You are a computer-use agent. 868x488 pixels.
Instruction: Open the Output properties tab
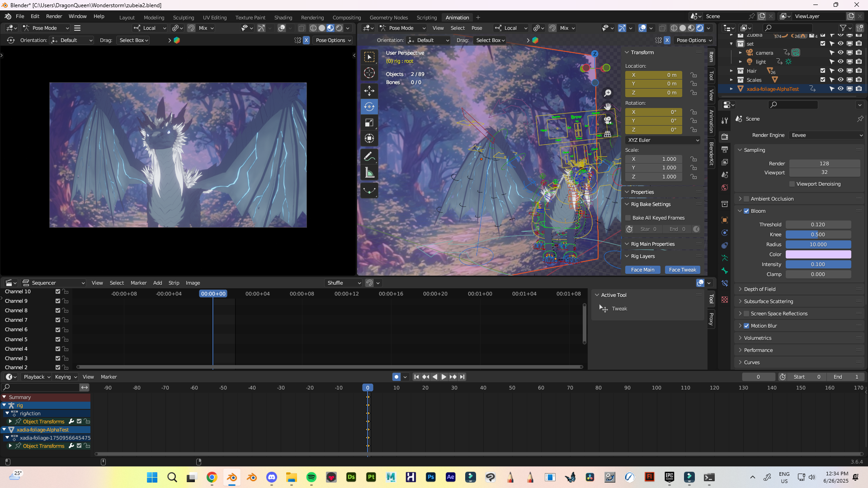tap(725, 149)
